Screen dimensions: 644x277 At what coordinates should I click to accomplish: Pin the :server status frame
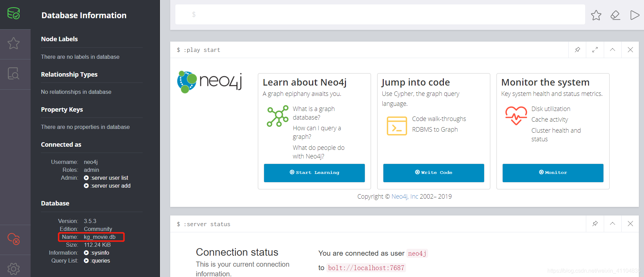click(595, 224)
